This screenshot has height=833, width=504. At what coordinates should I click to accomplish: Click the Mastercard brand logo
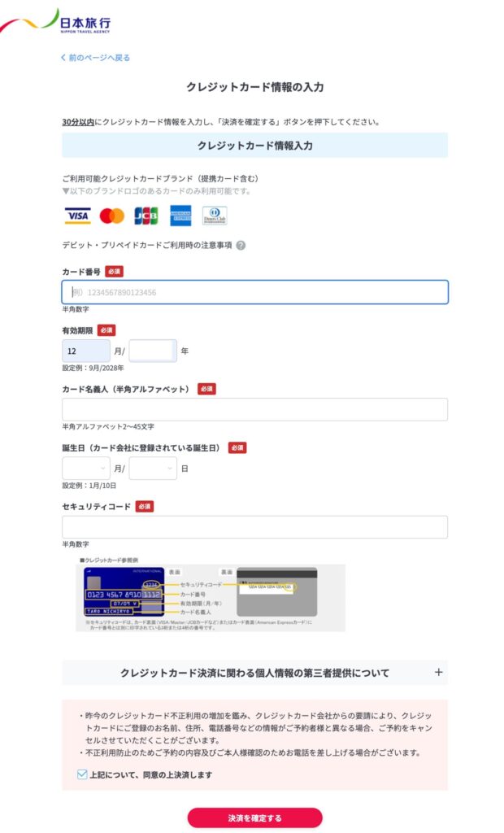pyautogui.click(x=112, y=216)
